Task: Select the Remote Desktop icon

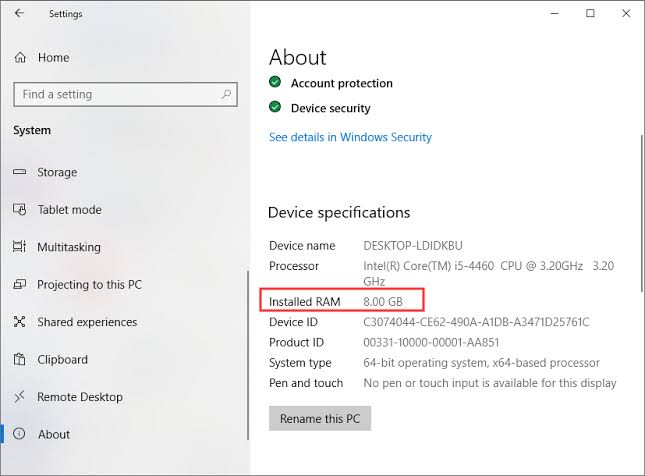Action: pyautogui.click(x=19, y=397)
